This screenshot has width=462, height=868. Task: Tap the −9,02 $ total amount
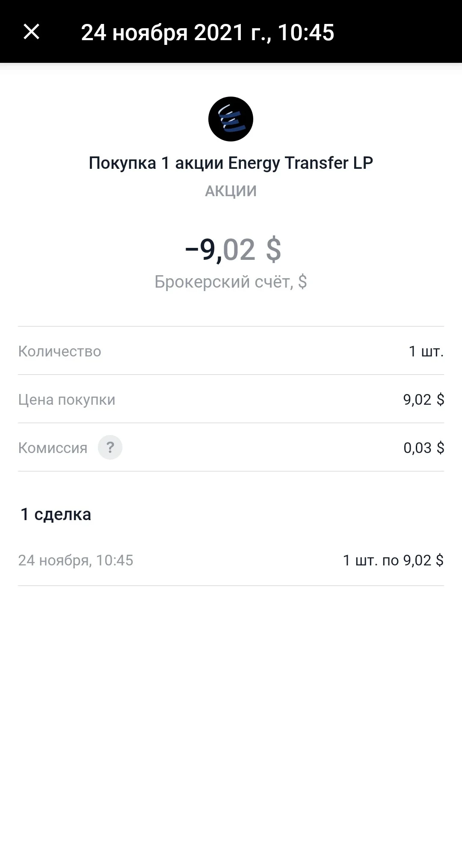coord(233,250)
